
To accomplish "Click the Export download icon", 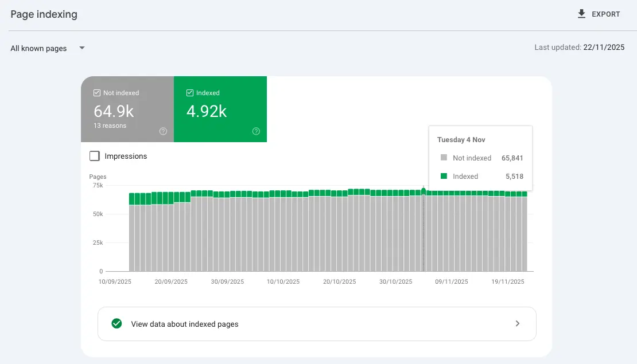I will [580, 13].
